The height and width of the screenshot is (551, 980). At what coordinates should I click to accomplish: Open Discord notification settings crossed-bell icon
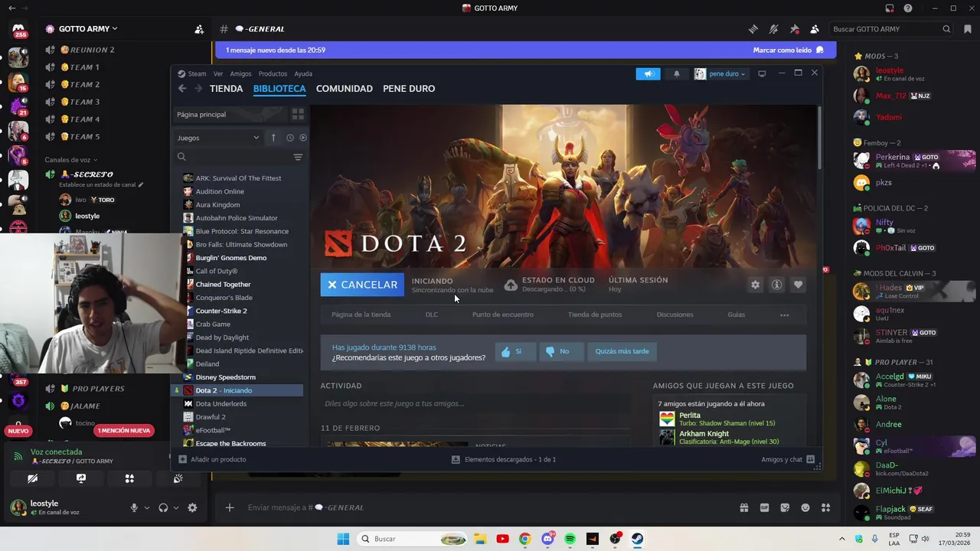click(x=773, y=29)
